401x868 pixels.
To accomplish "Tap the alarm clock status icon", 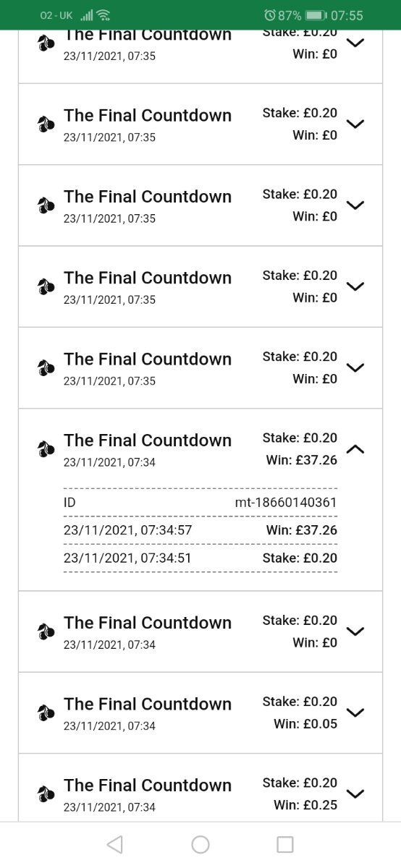I will (x=271, y=15).
